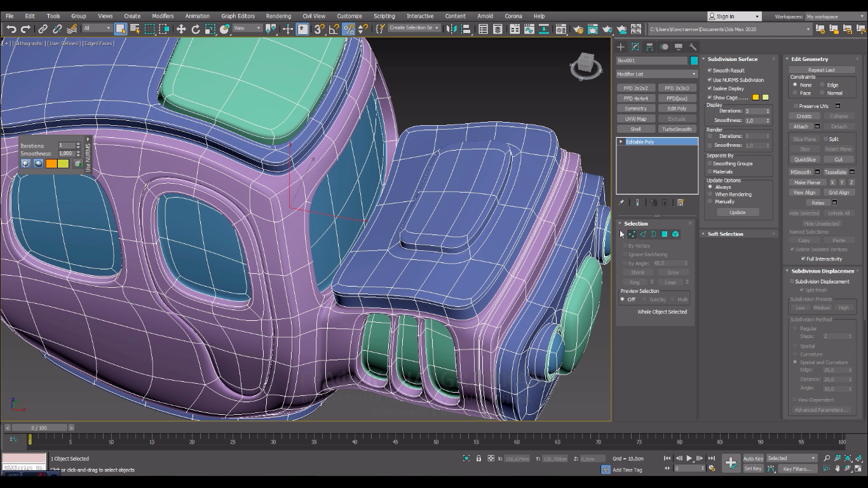This screenshot has width=868, height=488.
Task: Click the TurboSmooth modifier button
Action: 677,129
